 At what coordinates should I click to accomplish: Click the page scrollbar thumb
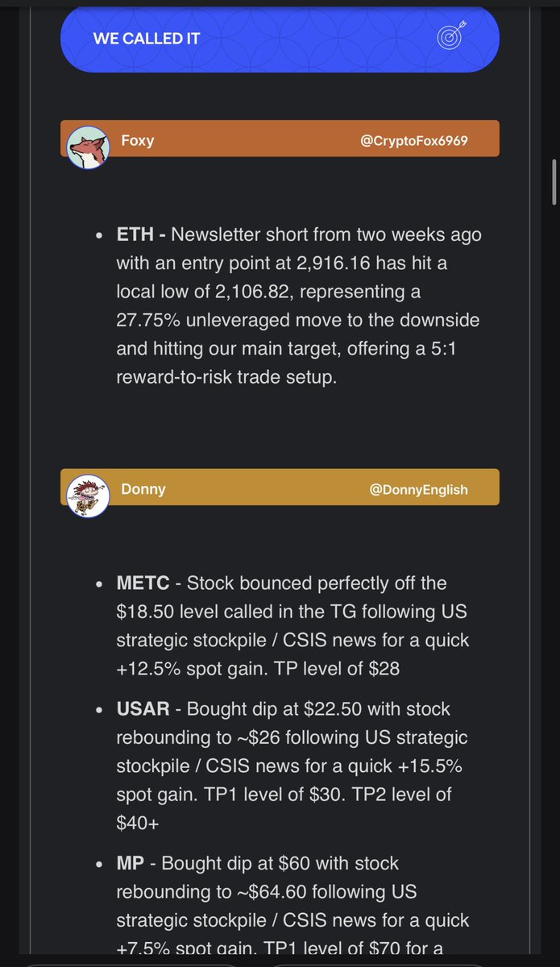click(x=554, y=183)
